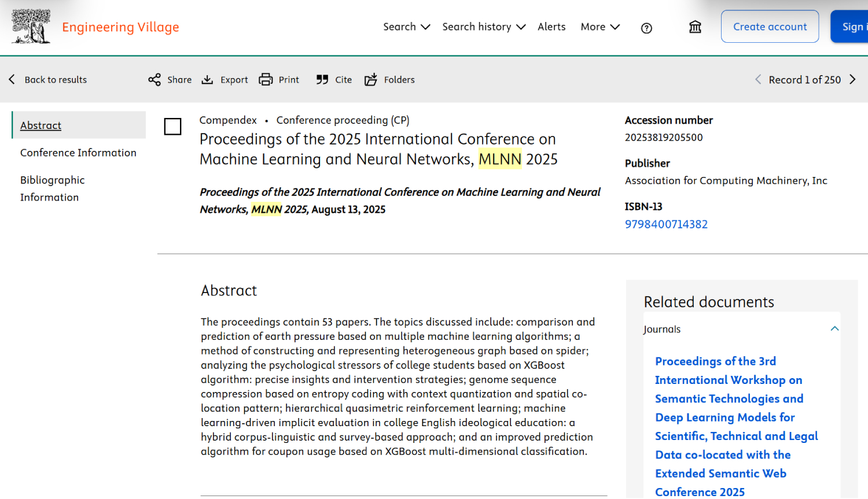The height and width of the screenshot is (499, 868).
Task: Jump to Conference Information section
Action: point(78,153)
